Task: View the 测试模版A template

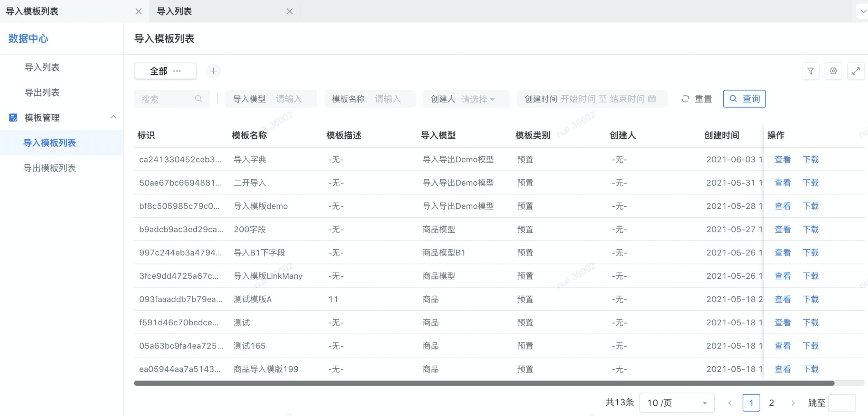Action: (783, 299)
